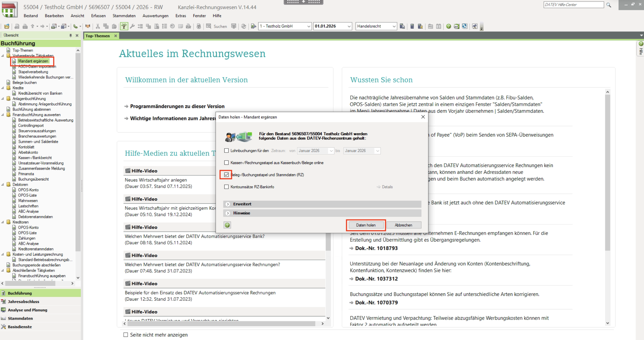
Task: Toggle the highlighted tree overview icon
Action: (x=124, y=26)
